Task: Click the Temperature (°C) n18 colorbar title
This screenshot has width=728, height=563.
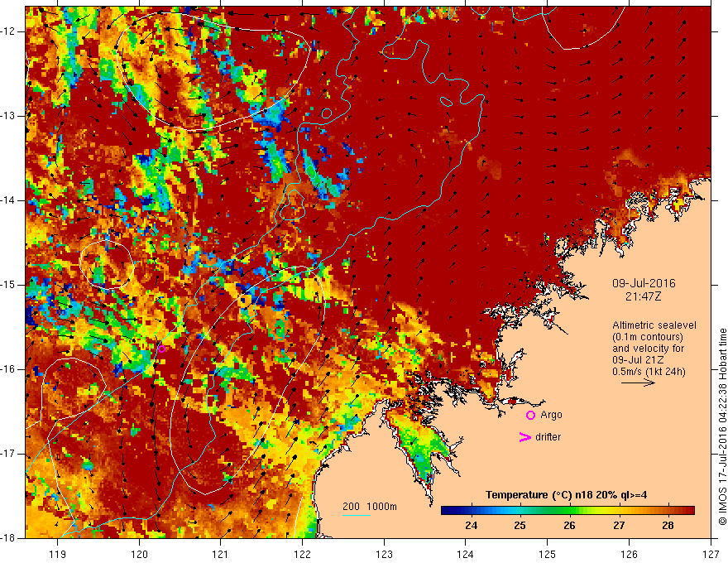Action: (567, 495)
